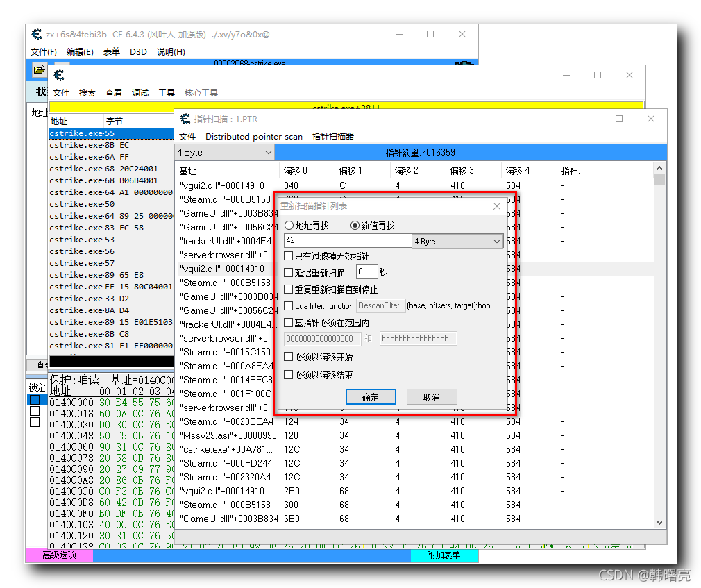The image size is (701, 588).
Task: Open the 4 Byte dropdown in pointer scan window
Action: tap(224, 153)
